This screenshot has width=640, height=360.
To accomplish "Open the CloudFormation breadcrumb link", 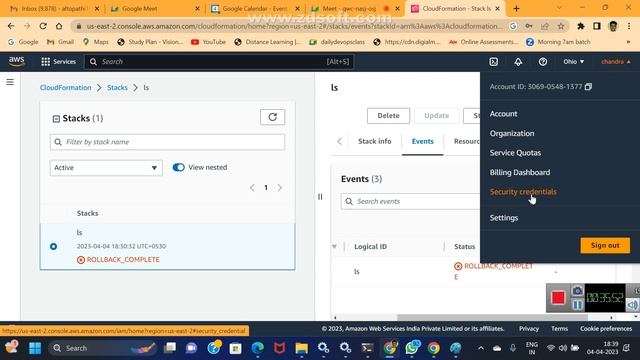I will (66, 88).
